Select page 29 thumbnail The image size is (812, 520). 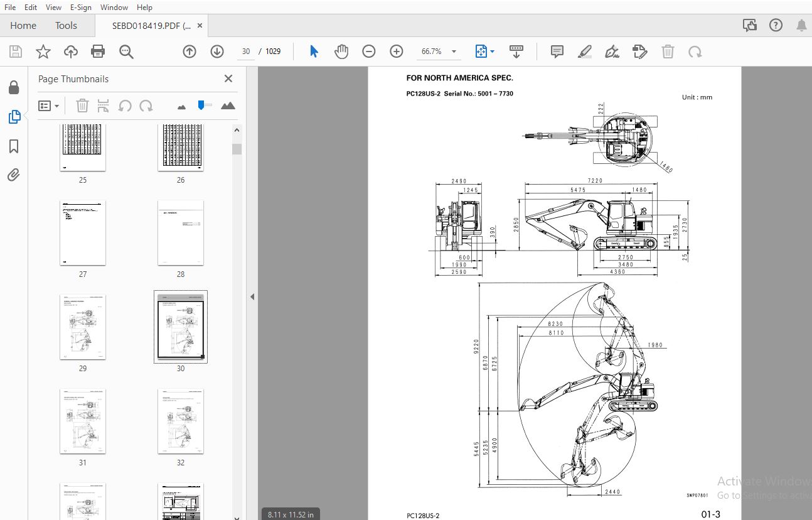(83, 327)
